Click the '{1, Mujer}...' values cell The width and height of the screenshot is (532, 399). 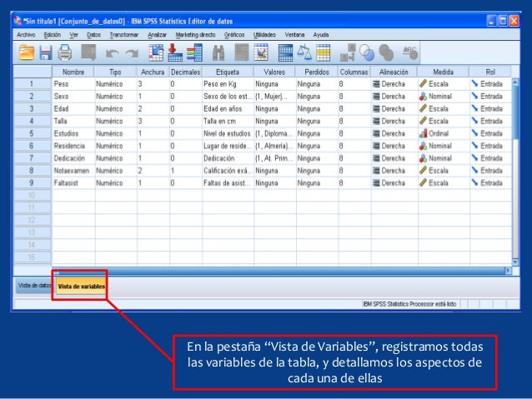pos(274,97)
